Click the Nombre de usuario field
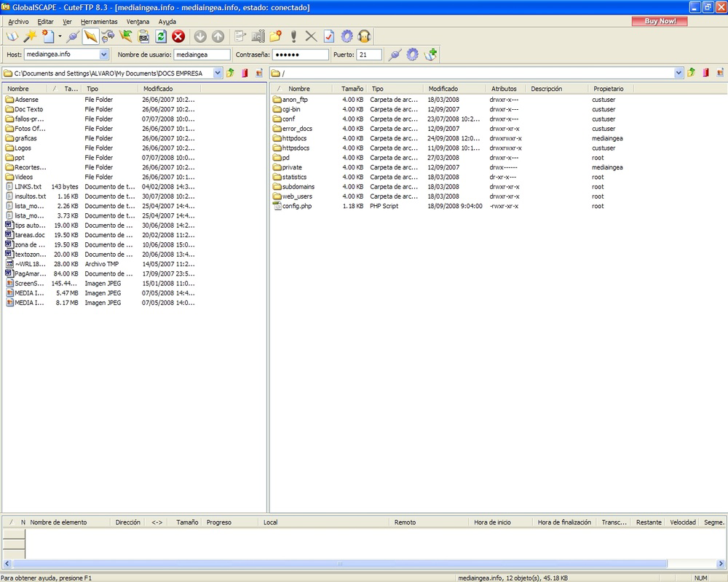Viewport: 728px width, 582px height. (202, 55)
